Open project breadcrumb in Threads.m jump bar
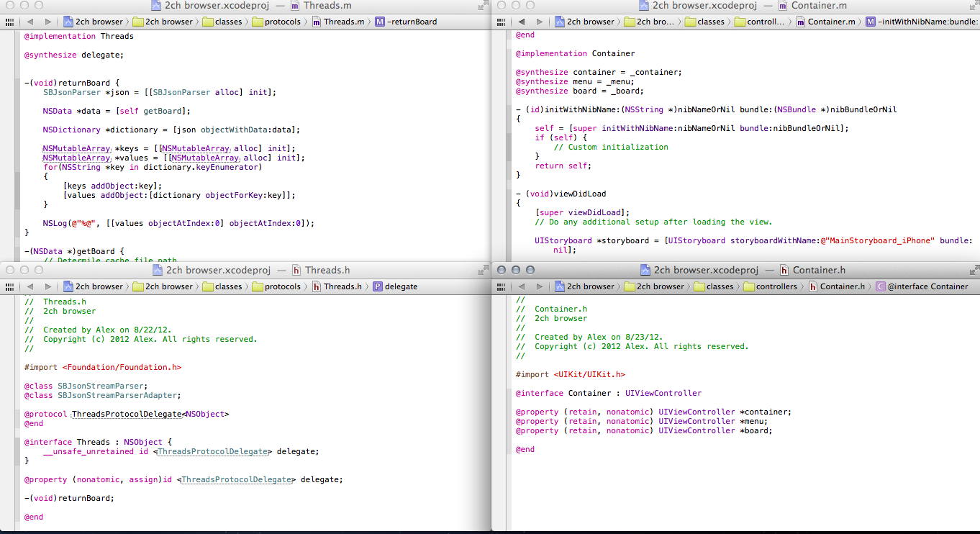Viewport: 980px width, 534px height. pyautogui.click(x=93, y=22)
